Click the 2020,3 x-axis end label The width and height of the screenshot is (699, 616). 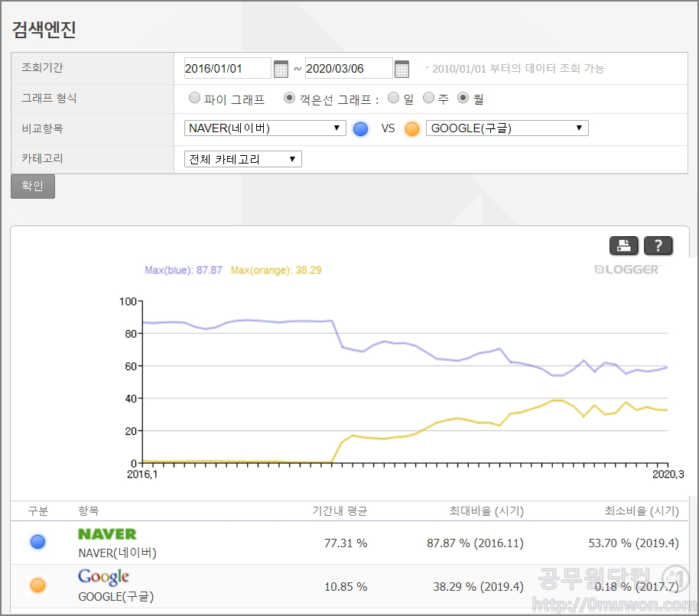tap(668, 475)
